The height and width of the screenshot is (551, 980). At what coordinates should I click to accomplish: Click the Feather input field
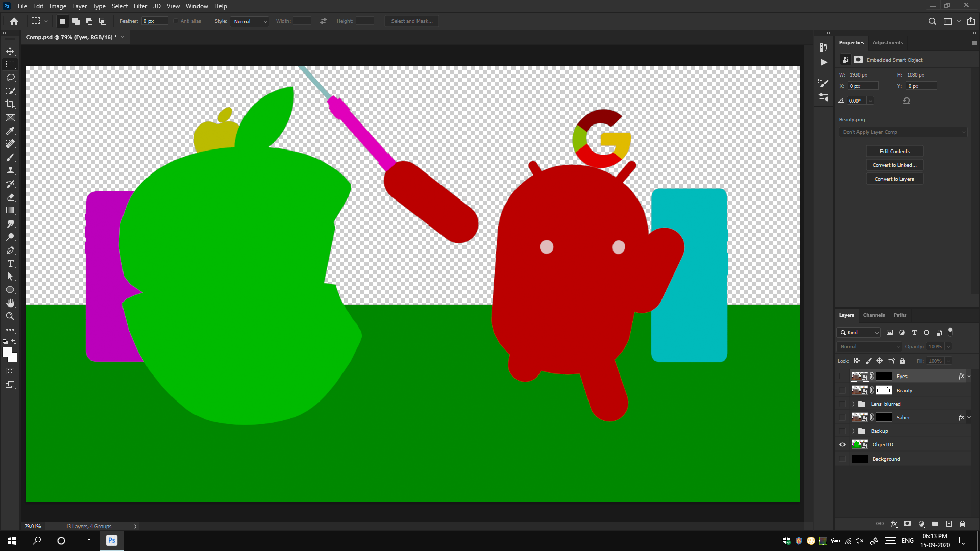155,21
